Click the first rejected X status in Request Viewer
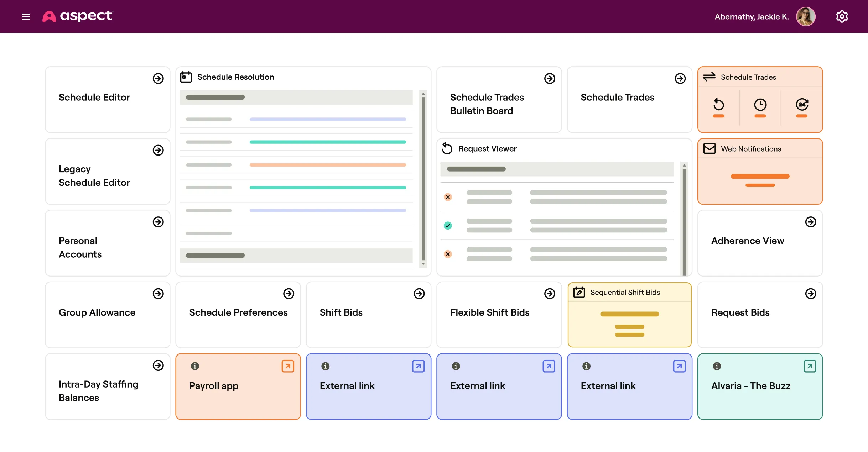This screenshot has height=452, width=868. 448,197
